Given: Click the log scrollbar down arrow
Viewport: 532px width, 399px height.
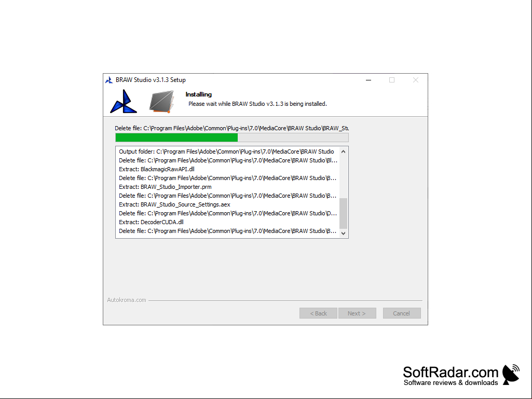Looking at the screenshot, I should tap(344, 233).
